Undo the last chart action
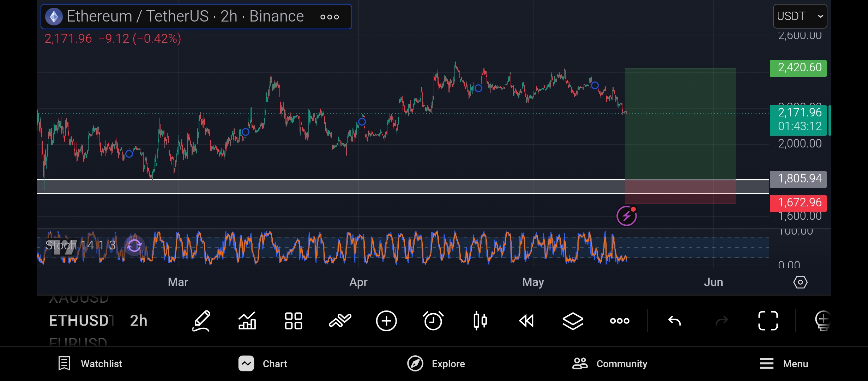This screenshot has height=381, width=868. (x=675, y=321)
